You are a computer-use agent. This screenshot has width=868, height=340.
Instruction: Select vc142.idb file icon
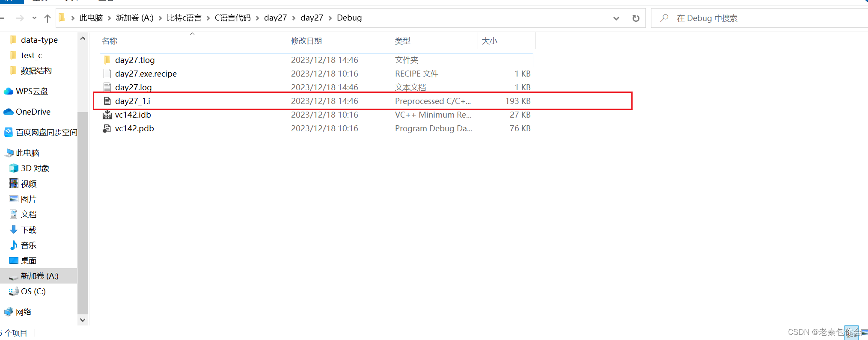click(x=107, y=115)
